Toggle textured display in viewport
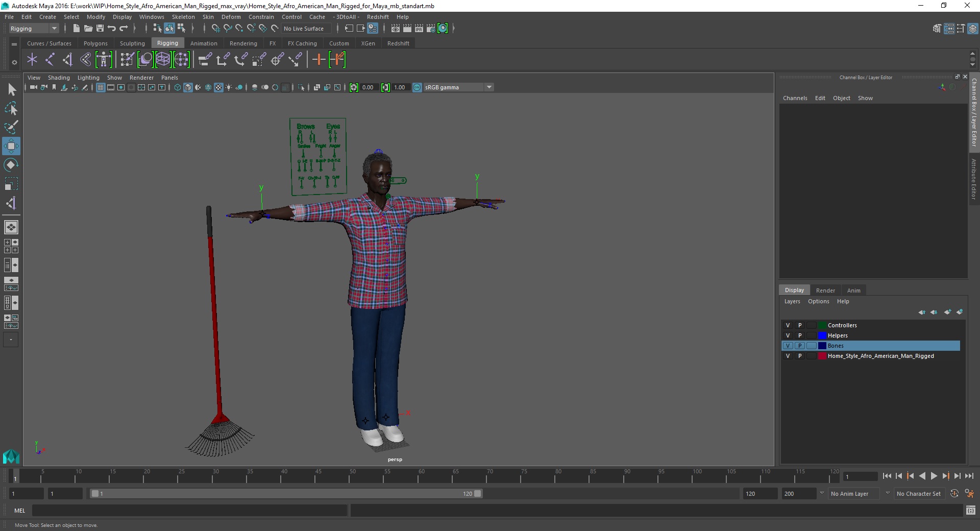Screen dimensions: 980x531 tap(218, 87)
